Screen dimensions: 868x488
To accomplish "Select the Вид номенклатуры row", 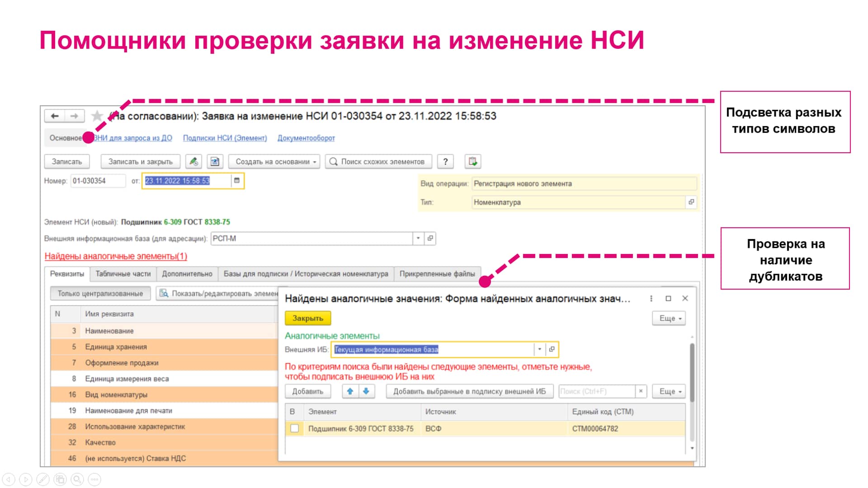I will 164,394.
